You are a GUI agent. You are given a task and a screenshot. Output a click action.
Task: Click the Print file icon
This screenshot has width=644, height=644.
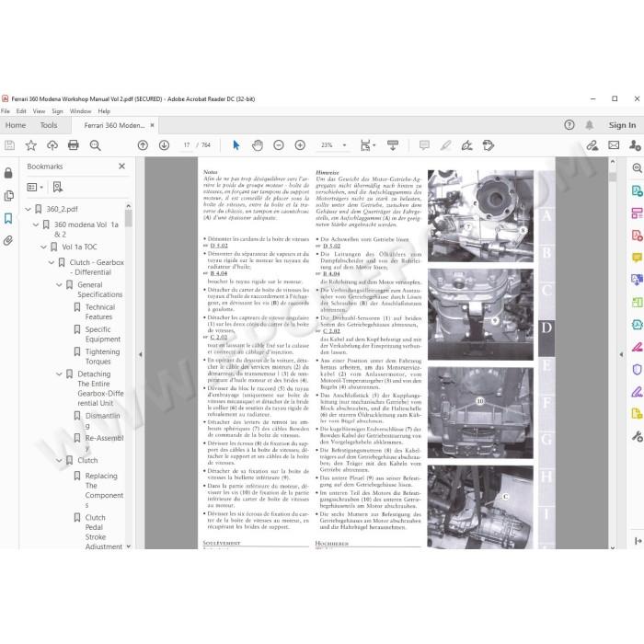click(x=74, y=145)
